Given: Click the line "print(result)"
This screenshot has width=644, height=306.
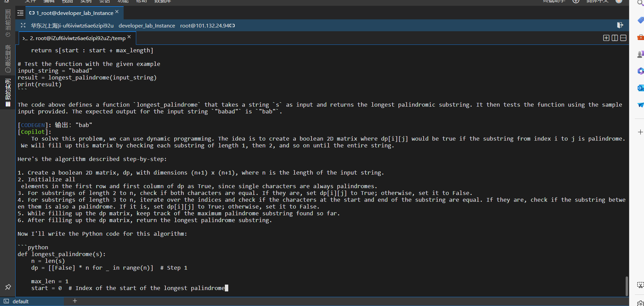Looking at the screenshot, I should click(40, 84).
